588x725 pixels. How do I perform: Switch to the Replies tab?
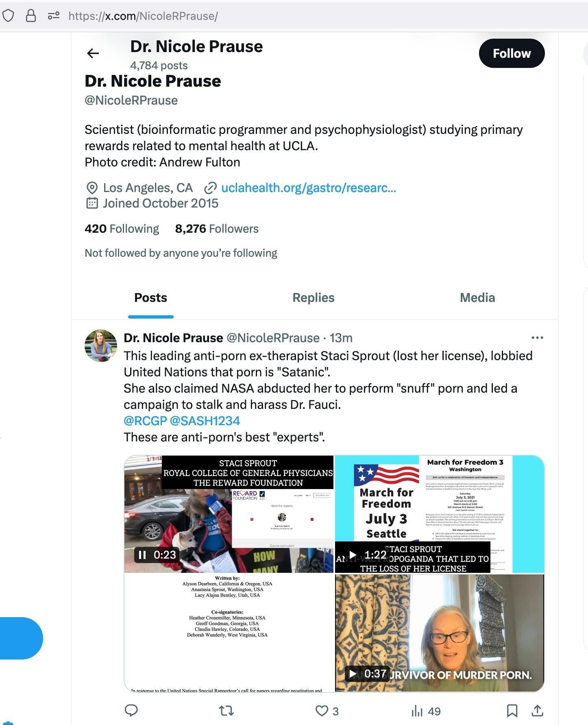313,297
